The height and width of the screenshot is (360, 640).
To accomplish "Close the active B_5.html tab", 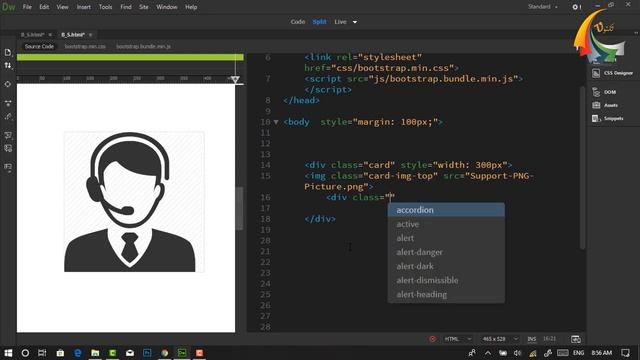I will click(91, 35).
